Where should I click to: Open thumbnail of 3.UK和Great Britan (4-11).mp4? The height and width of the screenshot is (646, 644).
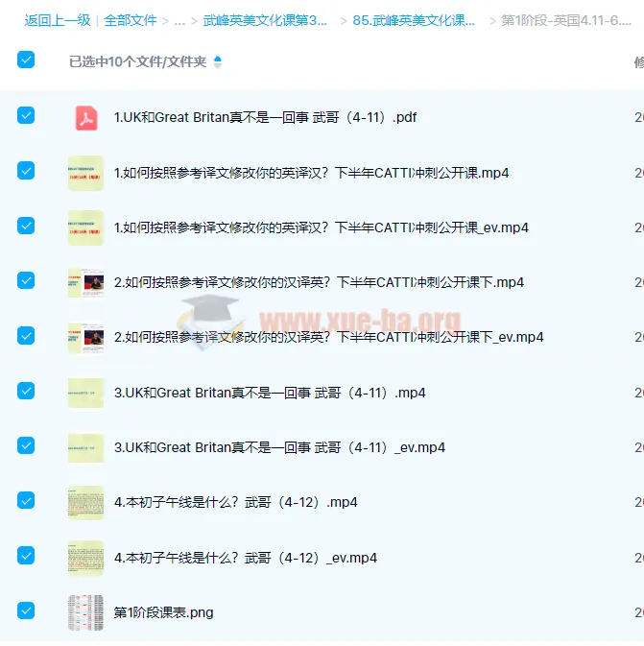point(85,393)
